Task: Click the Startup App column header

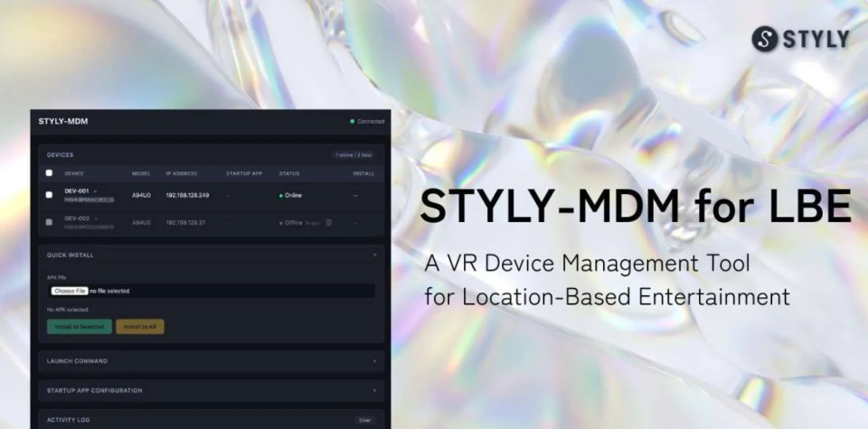Action: (244, 173)
